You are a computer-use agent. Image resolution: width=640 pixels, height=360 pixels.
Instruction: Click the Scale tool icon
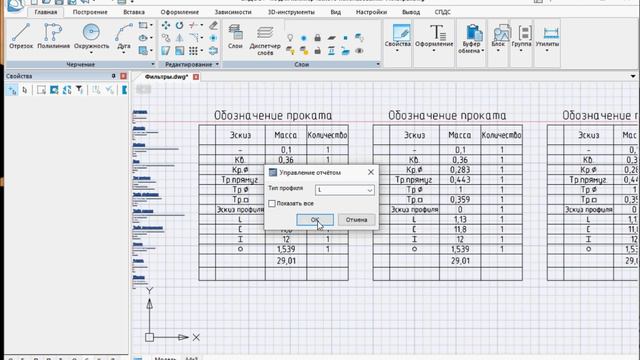(x=180, y=51)
